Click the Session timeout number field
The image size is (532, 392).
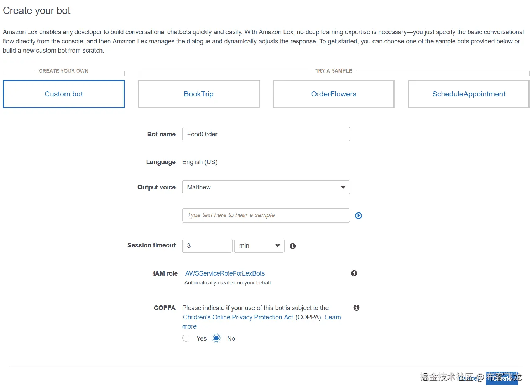pos(207,246)
